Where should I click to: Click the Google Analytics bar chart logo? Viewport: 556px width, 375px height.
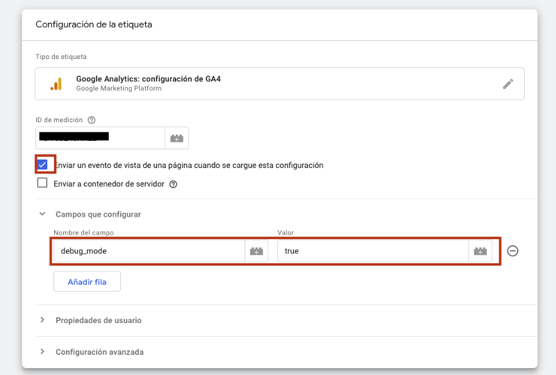[x=56, y=84]
